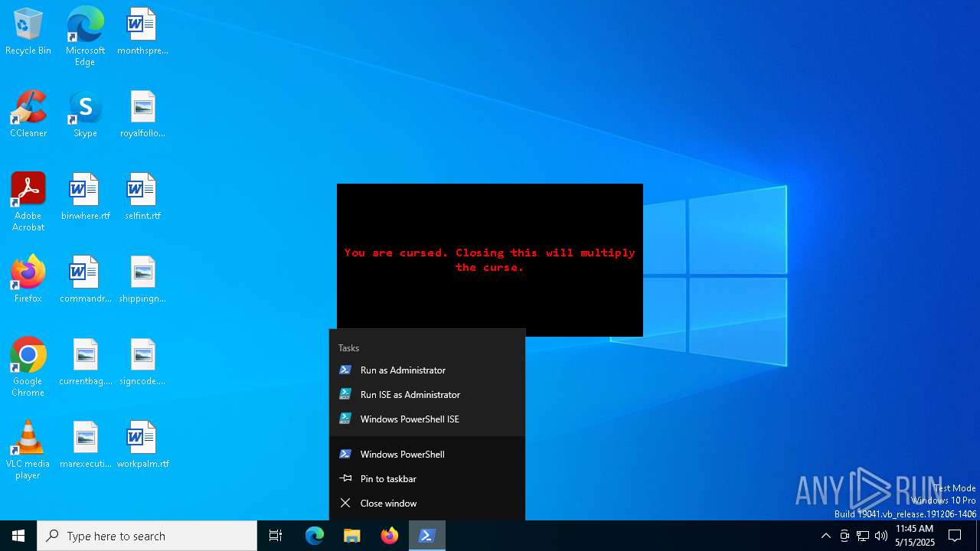Open Firefox from the taskbar
The width and height of the screenshot is (980, 551).
point(389,536)
